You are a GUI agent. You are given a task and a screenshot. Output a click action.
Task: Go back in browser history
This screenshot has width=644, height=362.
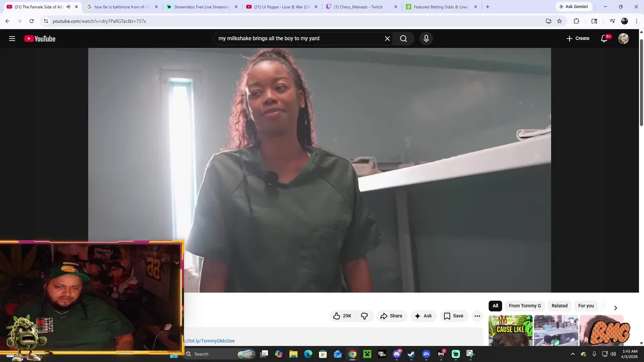pos(7,21)
